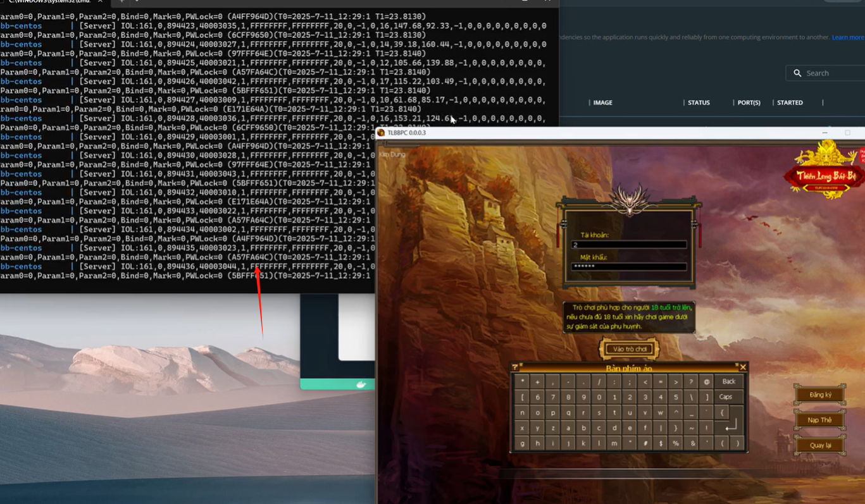
Task: Tap the 3 key on virtual keyboard
Action: (x=645, y=397)
